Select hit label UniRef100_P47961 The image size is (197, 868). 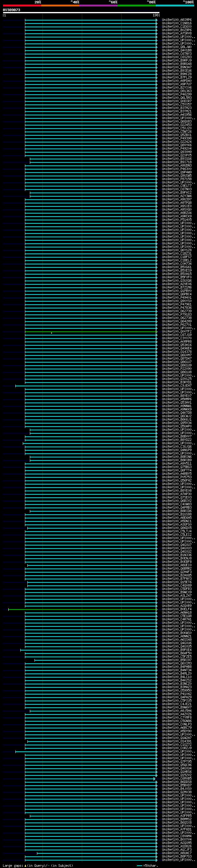[177, 304]
